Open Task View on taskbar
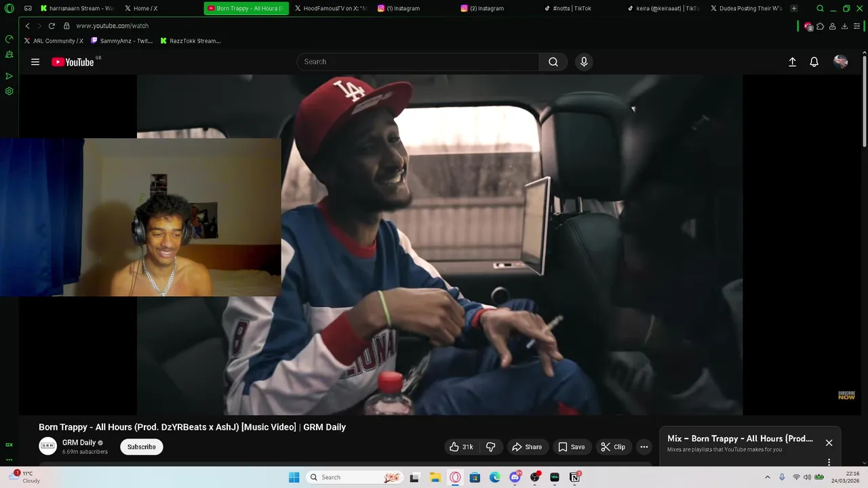868x488 pixels. click(x=414, y=477)
